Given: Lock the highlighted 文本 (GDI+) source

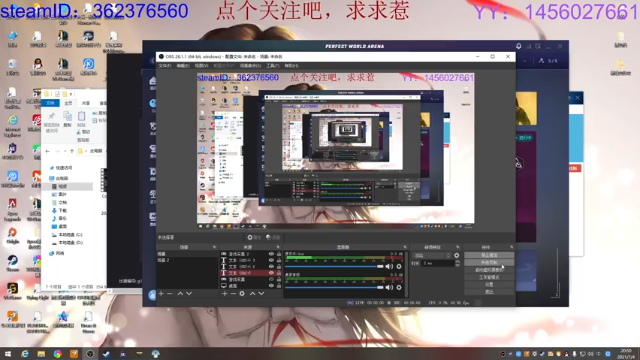Looking at the screenshot, I should coord(279,273).
